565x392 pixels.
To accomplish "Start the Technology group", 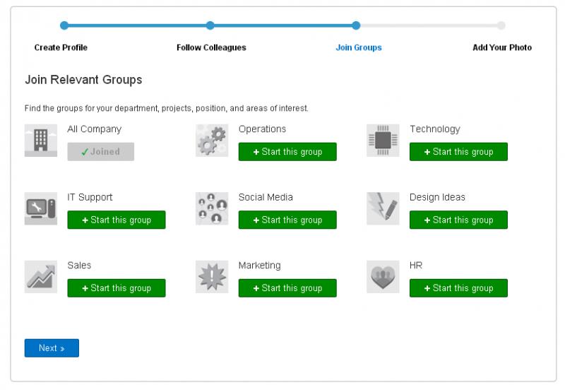I will (x=458, y=152).
